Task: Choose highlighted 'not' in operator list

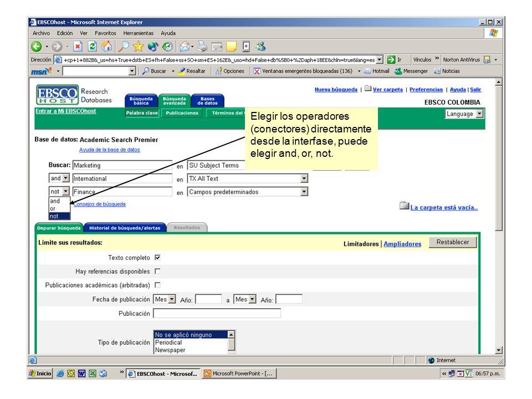Action: coord(59,216)
